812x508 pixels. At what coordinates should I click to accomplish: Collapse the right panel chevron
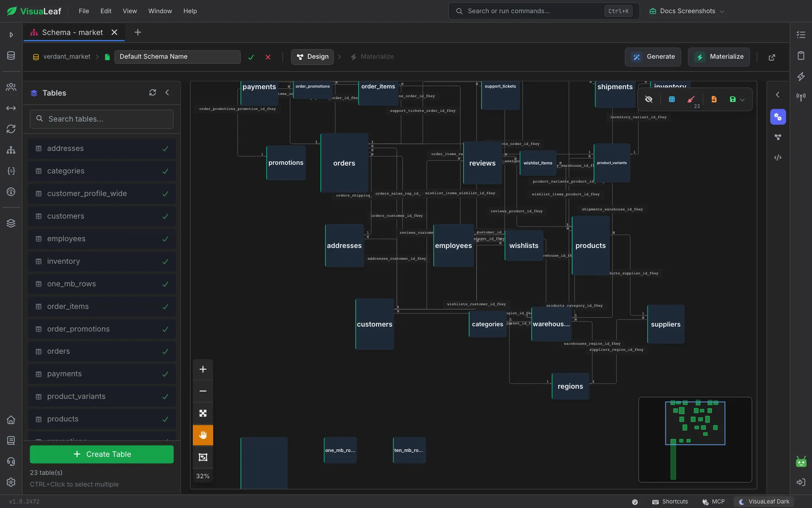pyautogui.click(x=778, y=95)
